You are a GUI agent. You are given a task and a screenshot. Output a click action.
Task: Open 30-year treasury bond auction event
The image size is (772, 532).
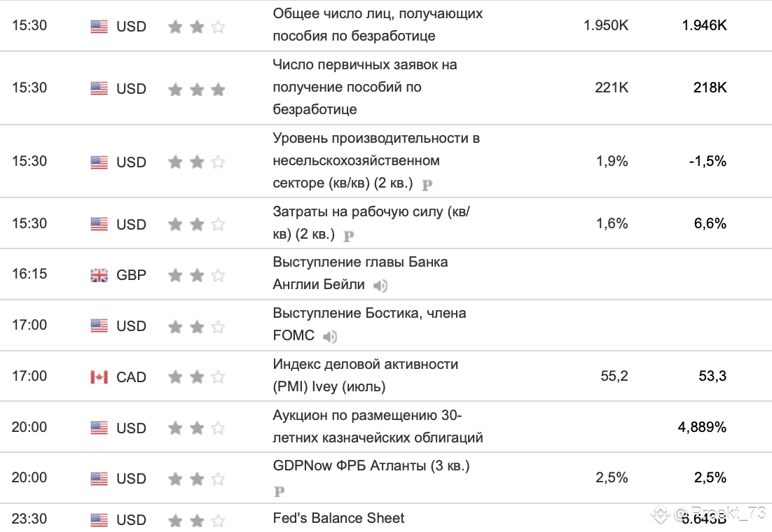(378, 427)
